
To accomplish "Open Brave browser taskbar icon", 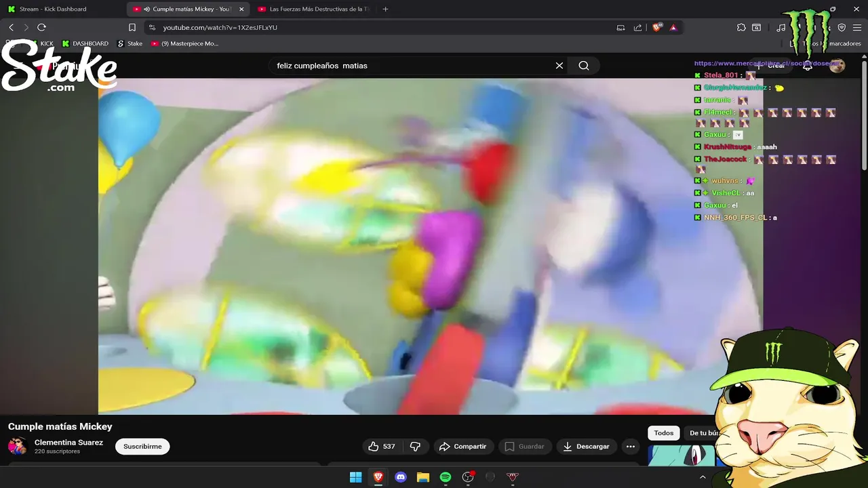I will pos(378,477).
